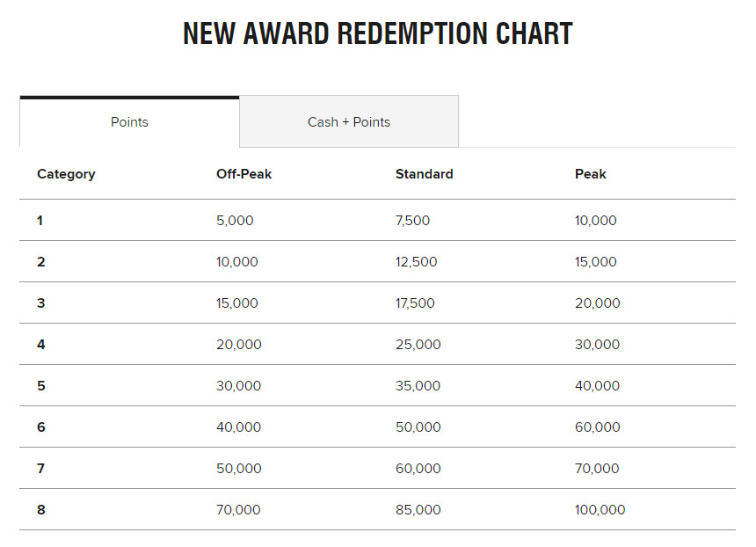
Task: Click the Category 3 Standard 17,500 cell
Action: 415,303
